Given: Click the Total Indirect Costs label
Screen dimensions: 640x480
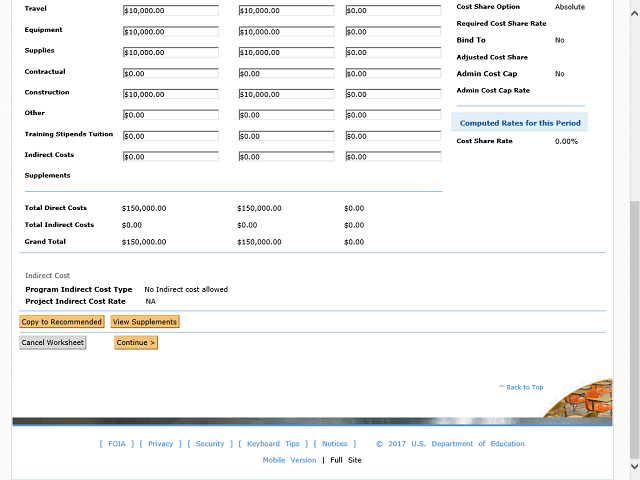Looking at the screenshot, I should pyautogui.click(x=59, y=225).
